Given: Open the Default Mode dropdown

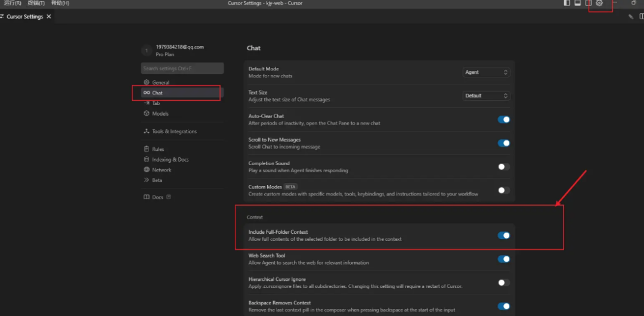Looking at the screenshot, I should 487,72.
